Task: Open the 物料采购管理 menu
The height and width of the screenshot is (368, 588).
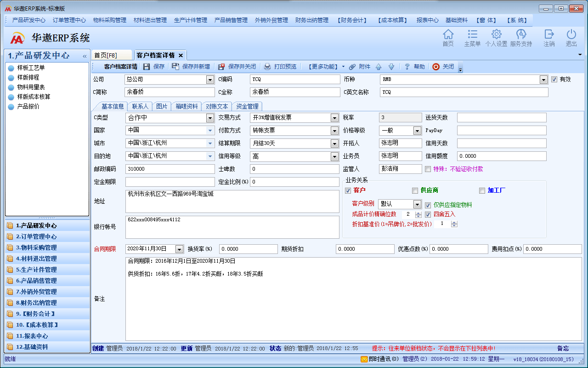Action: [110, 20]
